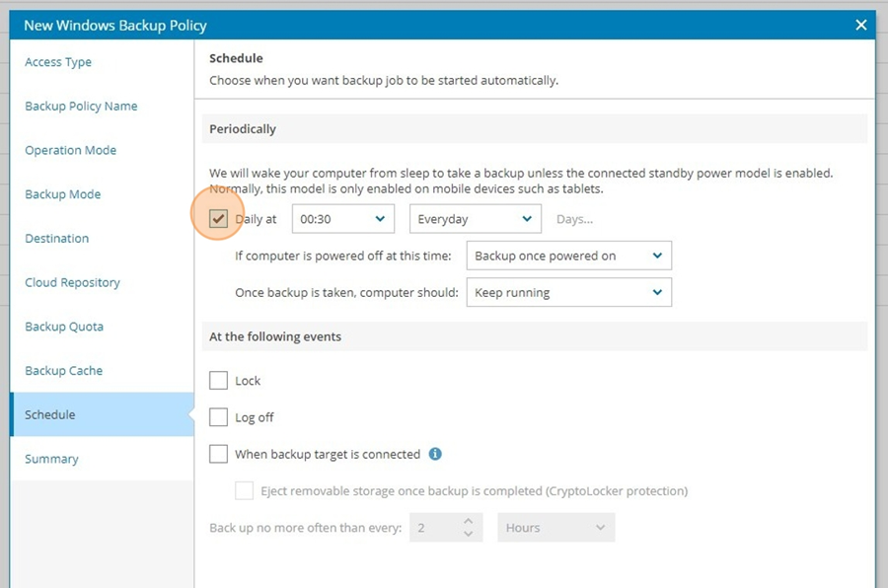The width and height of the screenshot is (888, 588).
Task: Click the Days... link
Action: point(574,219)
